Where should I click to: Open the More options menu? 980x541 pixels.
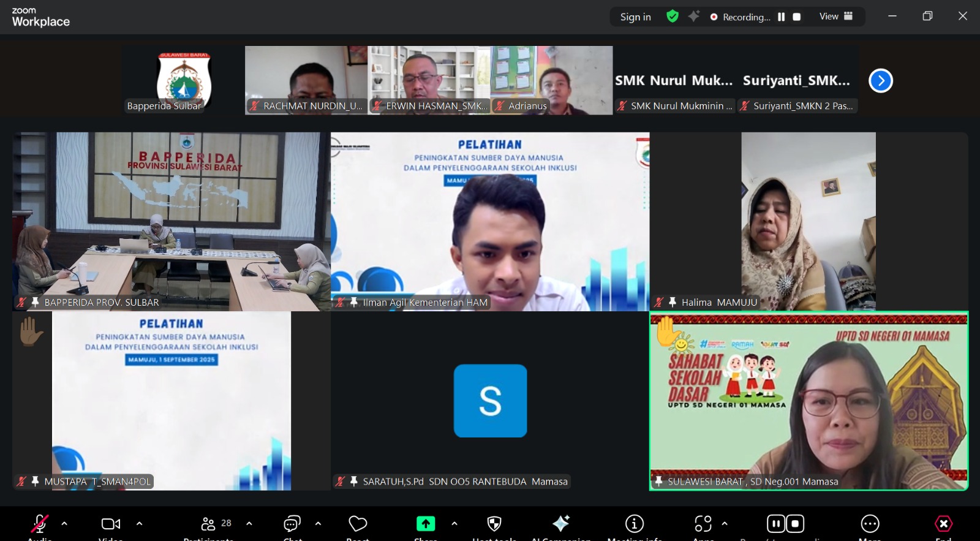pos(870,524)
